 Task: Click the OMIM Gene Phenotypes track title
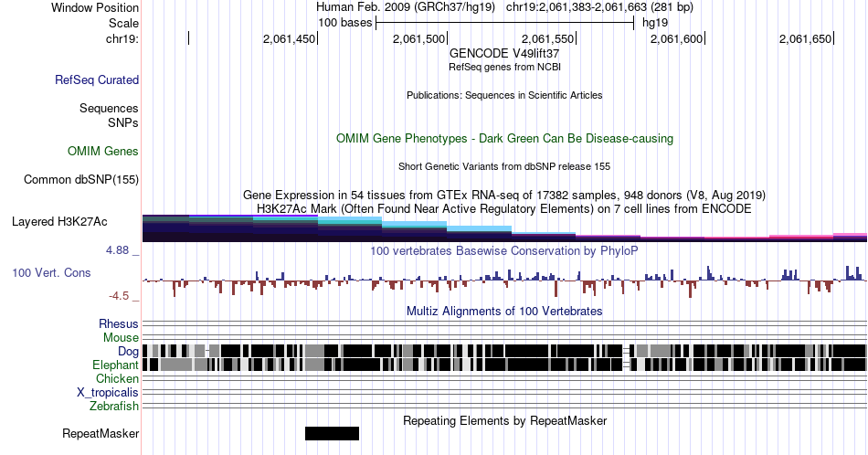click(504, 138)
